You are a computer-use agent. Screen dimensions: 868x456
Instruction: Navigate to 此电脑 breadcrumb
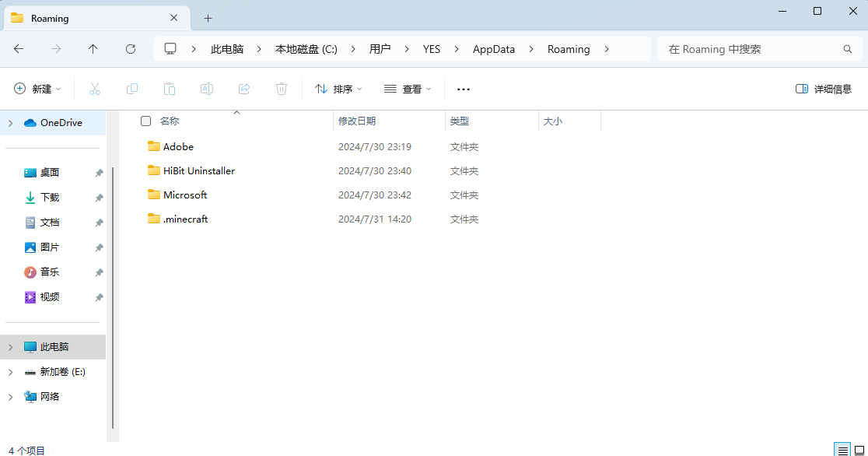pos(227,49)
